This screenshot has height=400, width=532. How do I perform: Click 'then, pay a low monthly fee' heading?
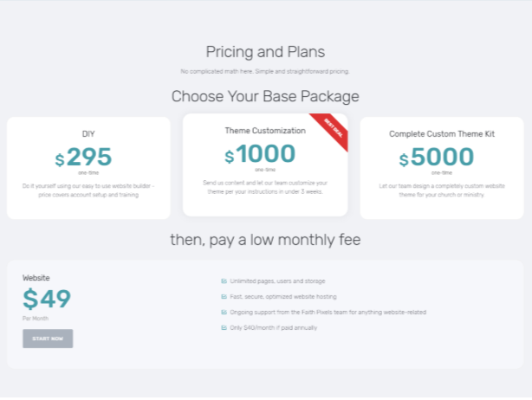click(x=265, y=240)
